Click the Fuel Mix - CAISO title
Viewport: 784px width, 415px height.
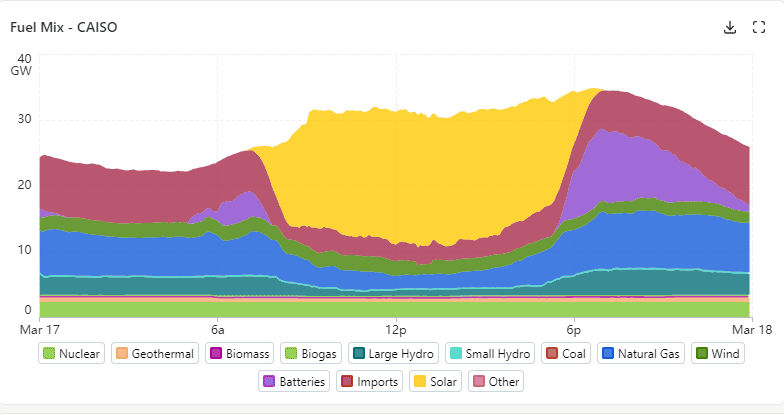64,27
